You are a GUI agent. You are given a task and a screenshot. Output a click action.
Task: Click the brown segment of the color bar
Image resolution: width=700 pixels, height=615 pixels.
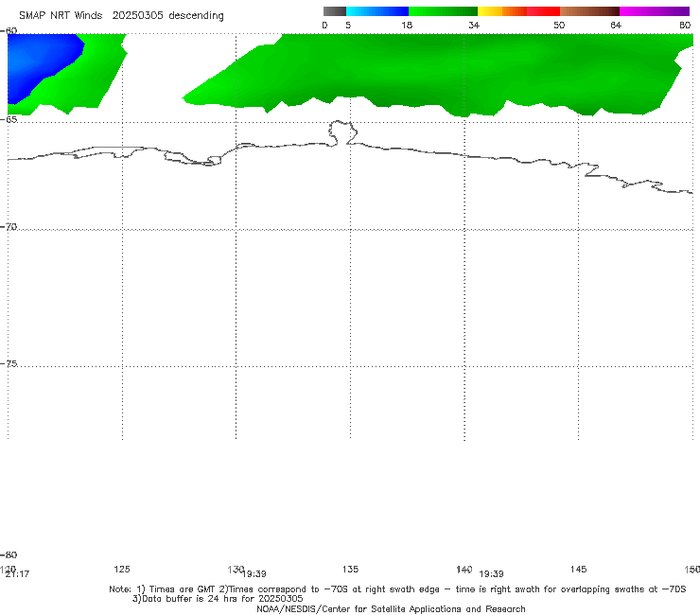pos(589,11)
